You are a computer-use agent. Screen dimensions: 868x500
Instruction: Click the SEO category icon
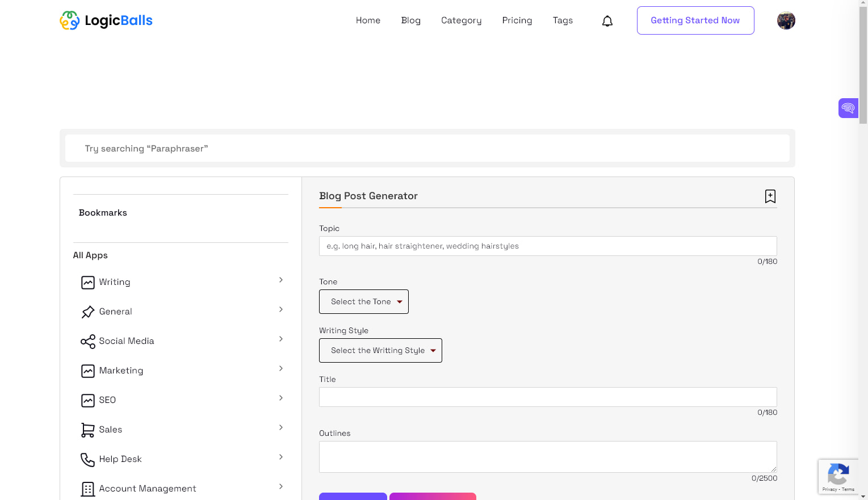87,400
